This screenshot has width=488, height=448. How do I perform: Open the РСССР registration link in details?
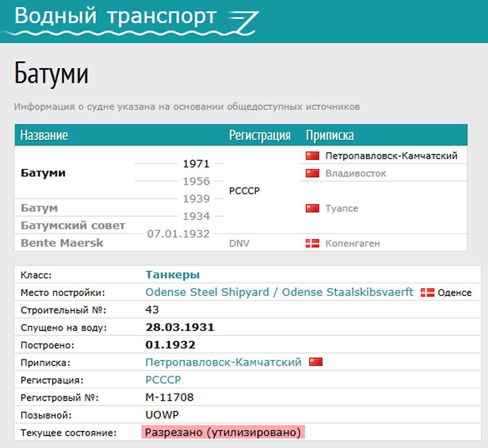(x=163, y=380)
